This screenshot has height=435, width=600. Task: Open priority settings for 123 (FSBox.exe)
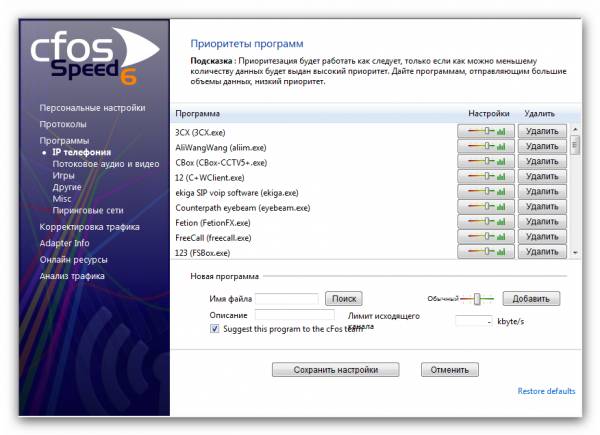tap(486, 252)
